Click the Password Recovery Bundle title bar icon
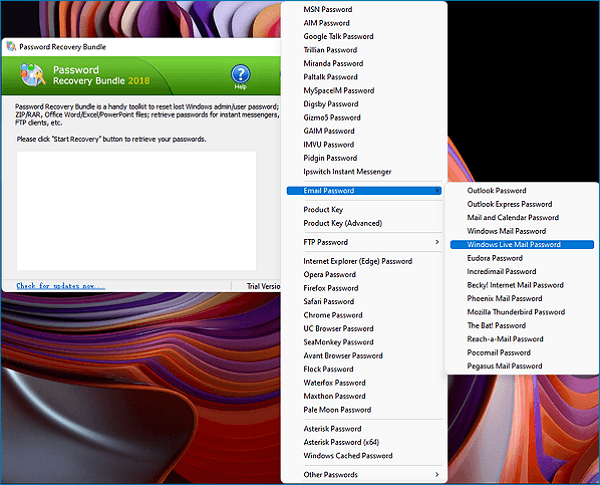 11,46
